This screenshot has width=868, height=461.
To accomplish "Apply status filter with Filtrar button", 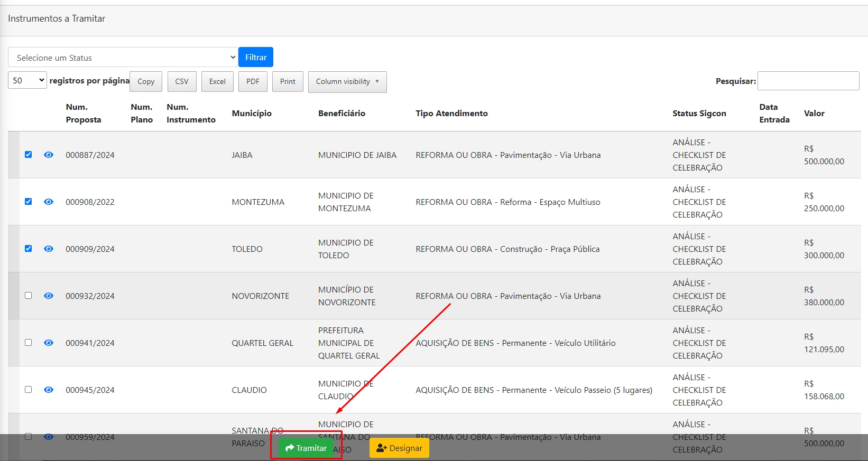I will pyautogui.click(x=256, y=57).
